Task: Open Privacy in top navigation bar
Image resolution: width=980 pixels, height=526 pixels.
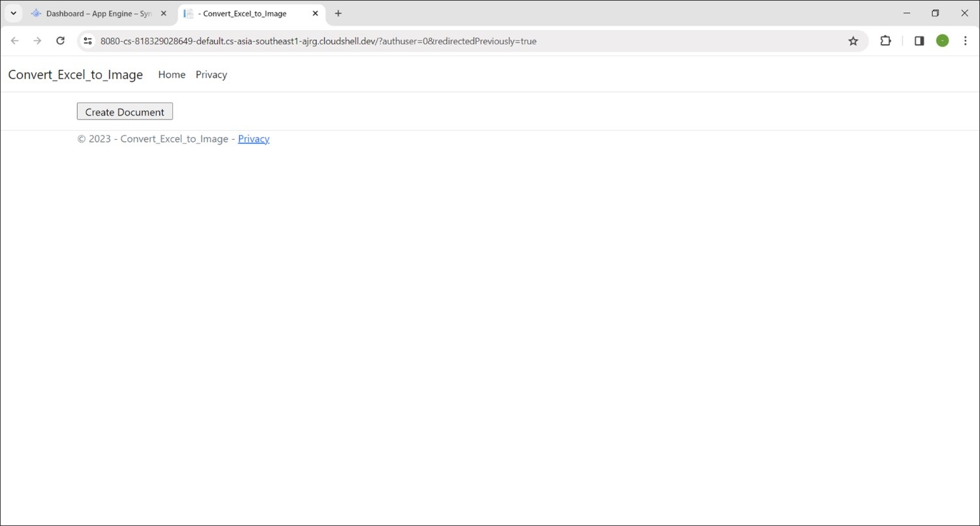Action: point(211,74)
